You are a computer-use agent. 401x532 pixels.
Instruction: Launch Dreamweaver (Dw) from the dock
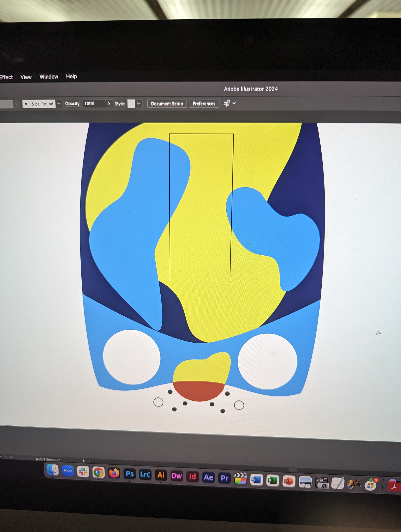click(176, 476)
